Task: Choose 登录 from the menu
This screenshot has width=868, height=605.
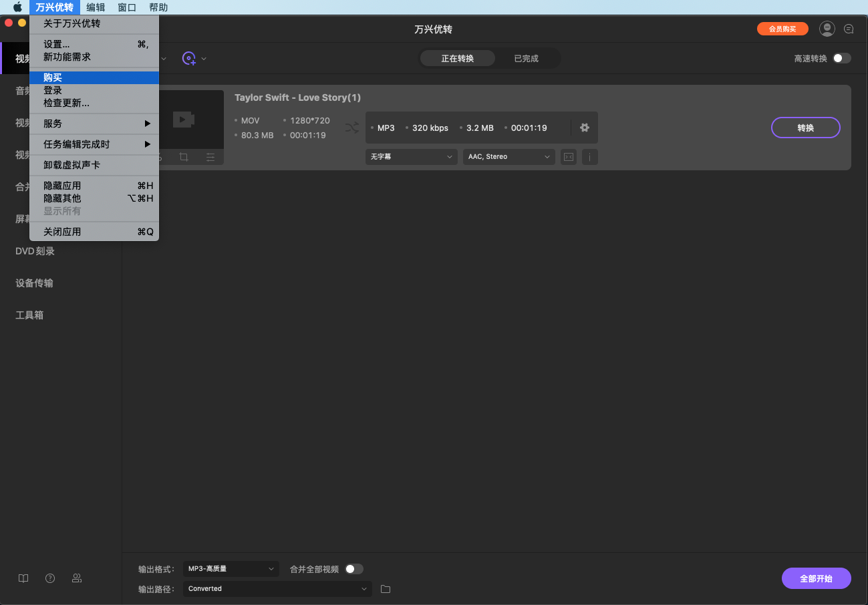Action: 94,90
